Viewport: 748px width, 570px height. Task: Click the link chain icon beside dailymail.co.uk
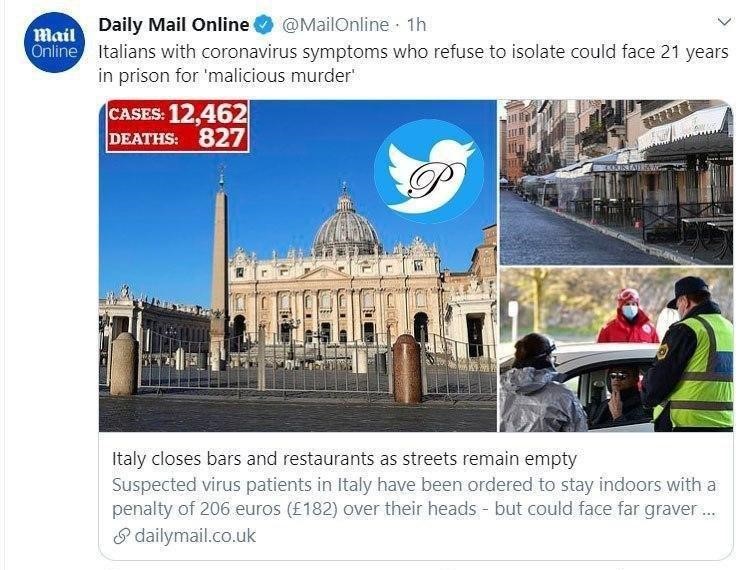pos(122,536)
